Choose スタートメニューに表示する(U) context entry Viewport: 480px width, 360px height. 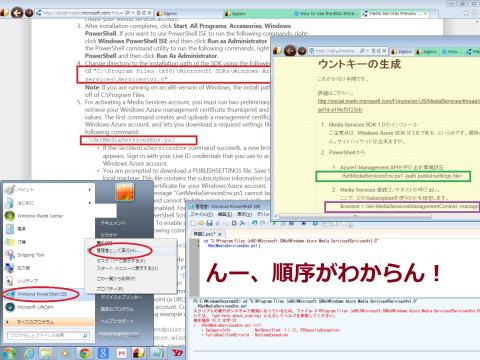coord(130,268)
